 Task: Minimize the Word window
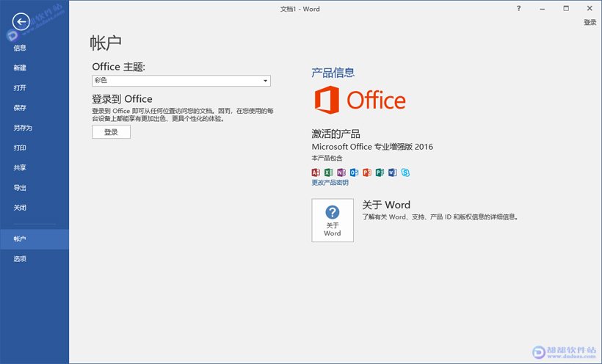[542, 9]
